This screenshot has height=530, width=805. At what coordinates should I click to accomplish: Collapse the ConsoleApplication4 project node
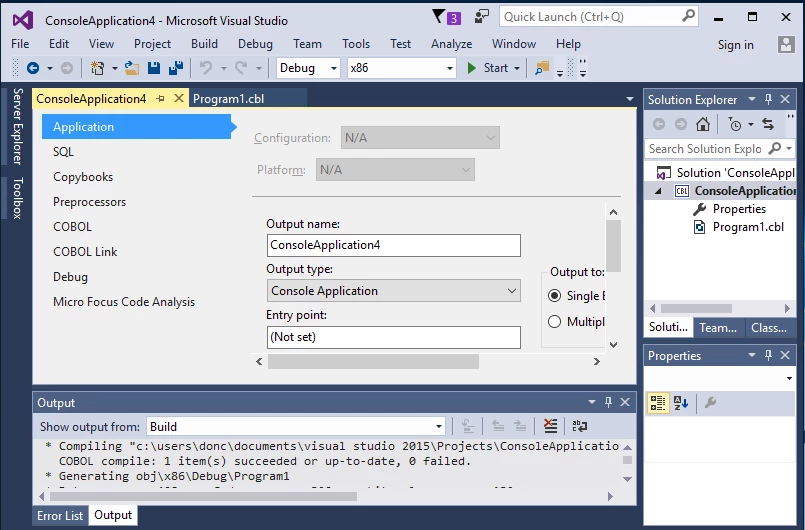pos(658,191)
